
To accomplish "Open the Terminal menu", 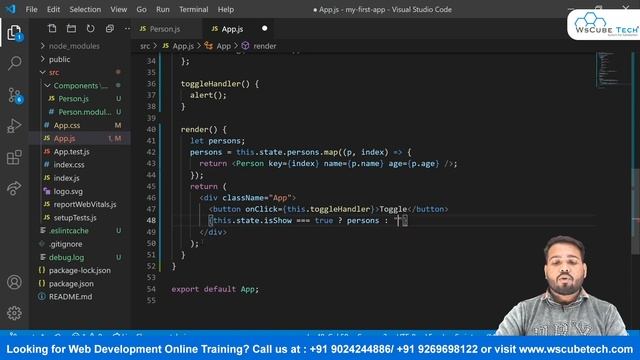I will pyautogui.click(x=193, y=9).
